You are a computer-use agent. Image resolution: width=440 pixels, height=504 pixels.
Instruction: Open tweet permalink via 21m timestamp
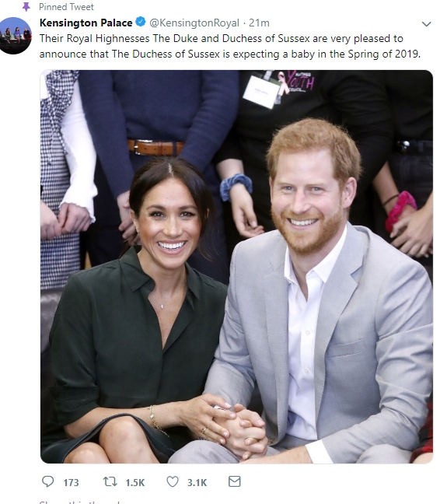pos(259,23)
